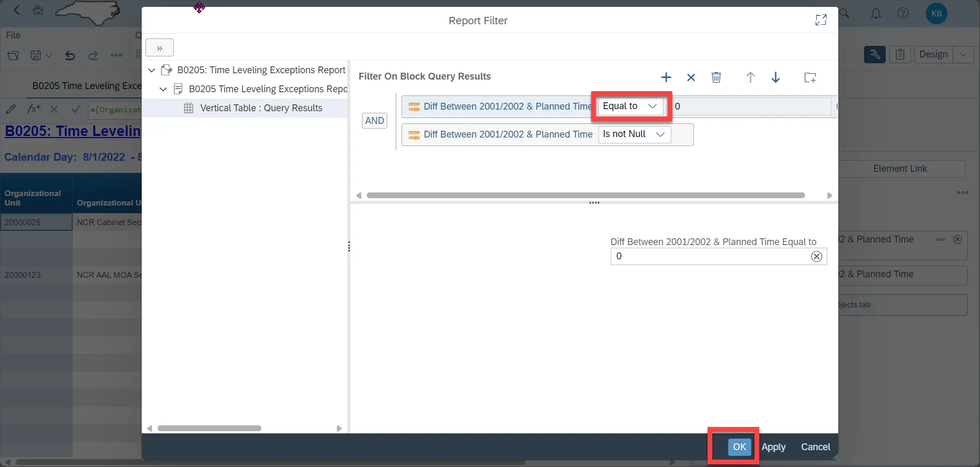The width and height of the screenshot is (980, 467).
Task: Open the fx formula editor icon
Action: pyautogui.click(x=34, y=109)
